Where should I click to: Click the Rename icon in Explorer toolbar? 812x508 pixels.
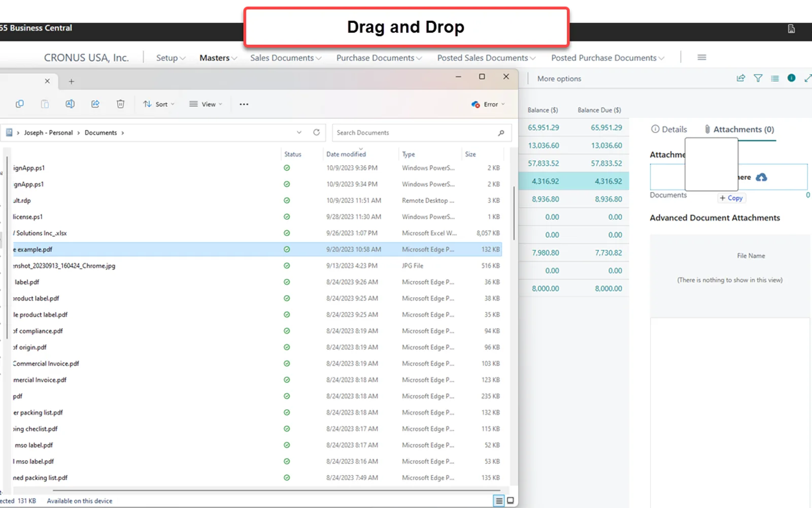point(70,104)
